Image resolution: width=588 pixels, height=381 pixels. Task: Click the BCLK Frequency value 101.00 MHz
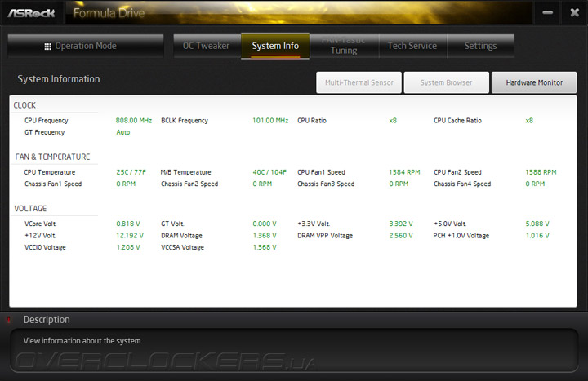click(x=270, y=121)
